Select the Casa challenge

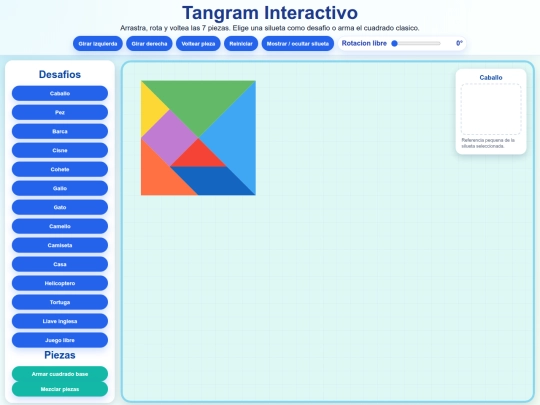[x=60, y=264]
